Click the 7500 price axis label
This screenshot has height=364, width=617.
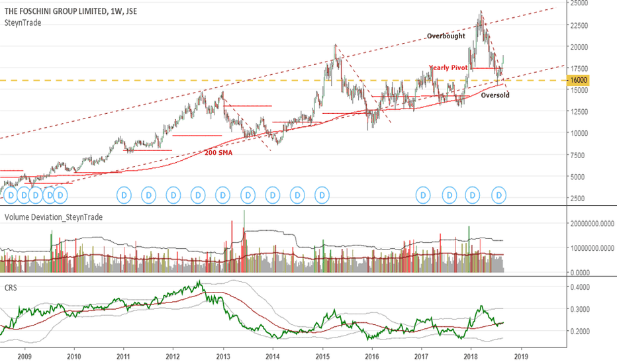[x=577, y=156]
